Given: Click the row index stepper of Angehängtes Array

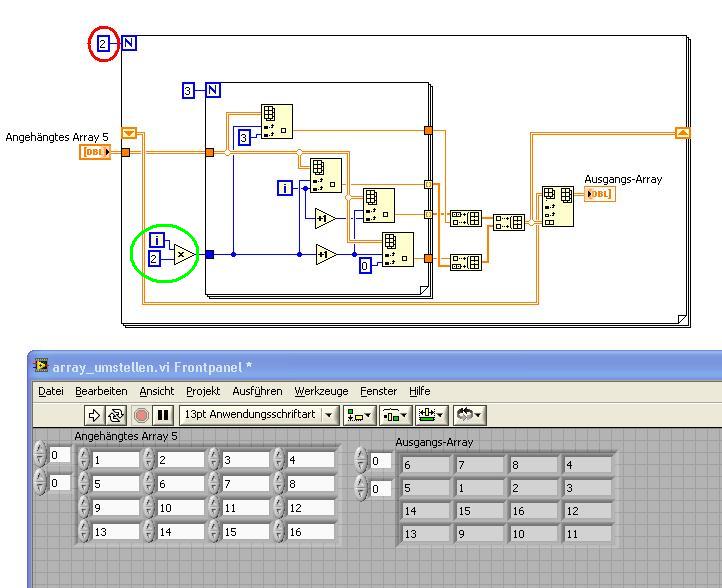Looking at the screenshot, I should coord(40,456).
